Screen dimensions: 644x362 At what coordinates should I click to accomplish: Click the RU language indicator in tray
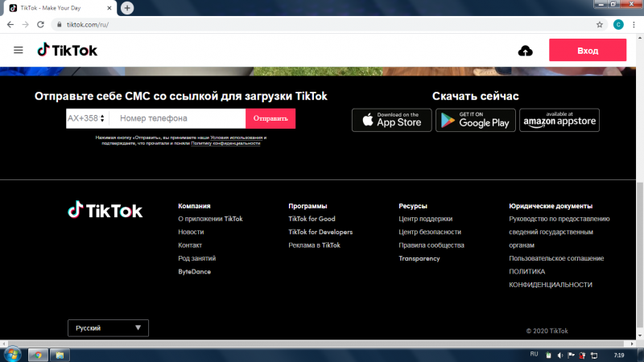coord(534,354)
